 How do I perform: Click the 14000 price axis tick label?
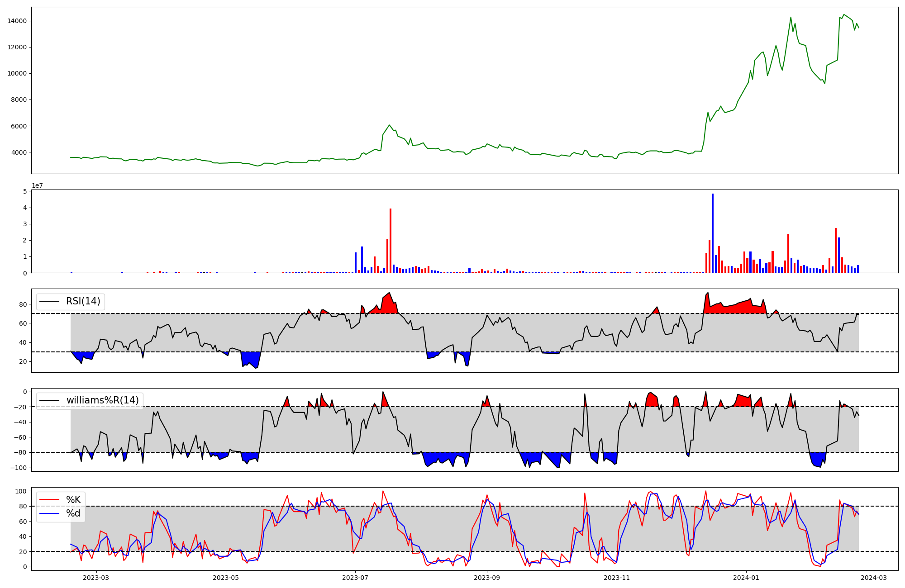(x=17, y=21)
